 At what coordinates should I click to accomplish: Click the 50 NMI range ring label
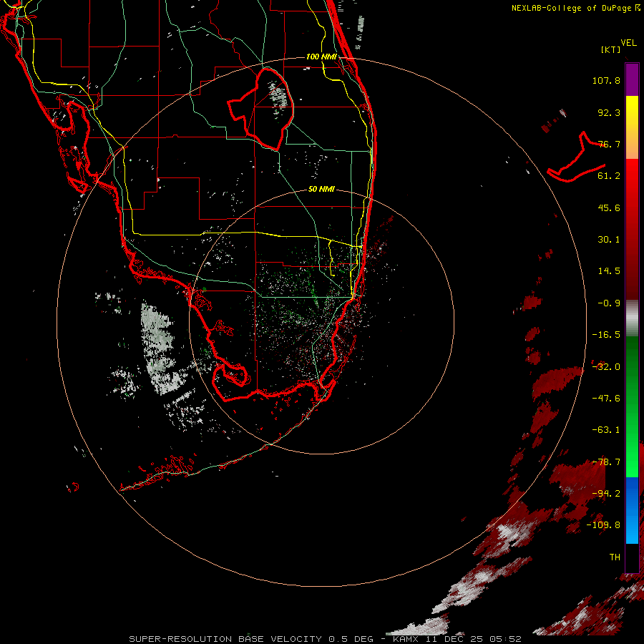click(x=321, y=189)
